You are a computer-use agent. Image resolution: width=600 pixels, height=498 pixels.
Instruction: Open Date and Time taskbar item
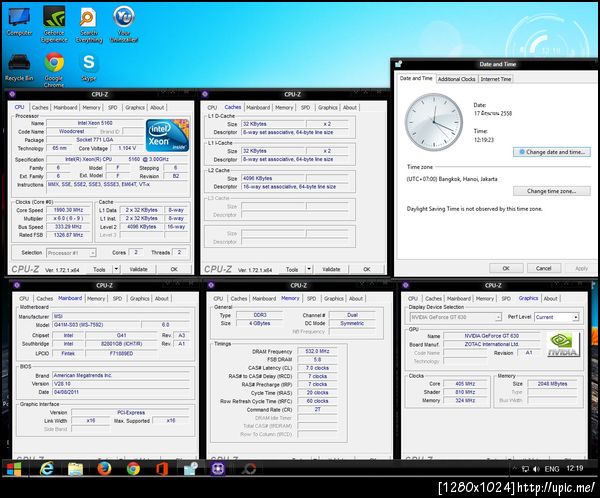pos(191,469)
